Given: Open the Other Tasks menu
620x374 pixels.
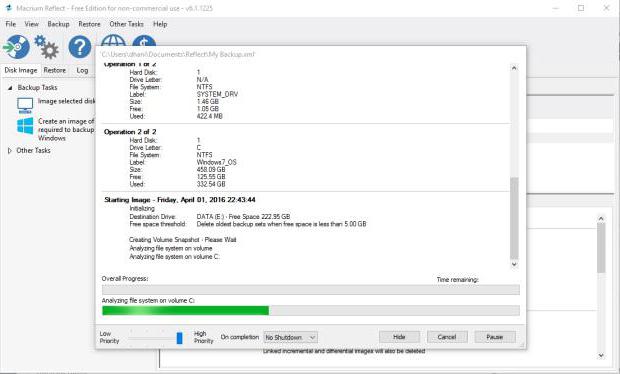Looking at the screenshot, I should click(x=127, y=24).
